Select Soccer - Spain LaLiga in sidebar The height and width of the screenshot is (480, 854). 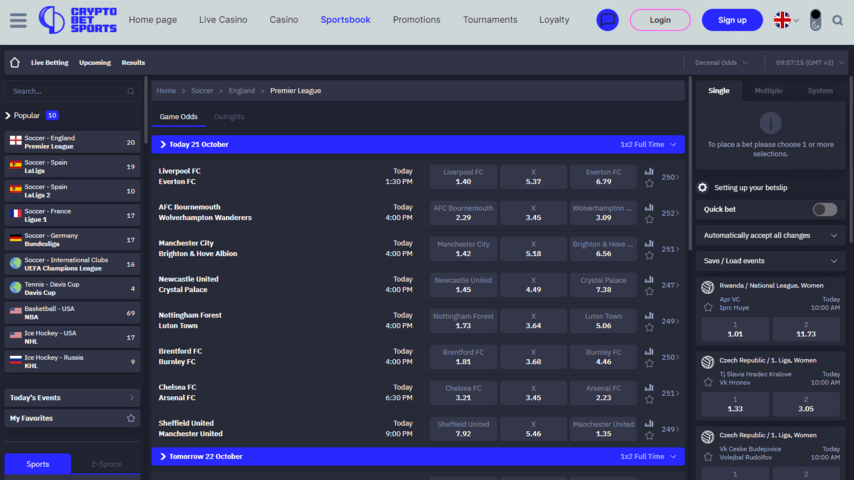(x=72, y=167)
